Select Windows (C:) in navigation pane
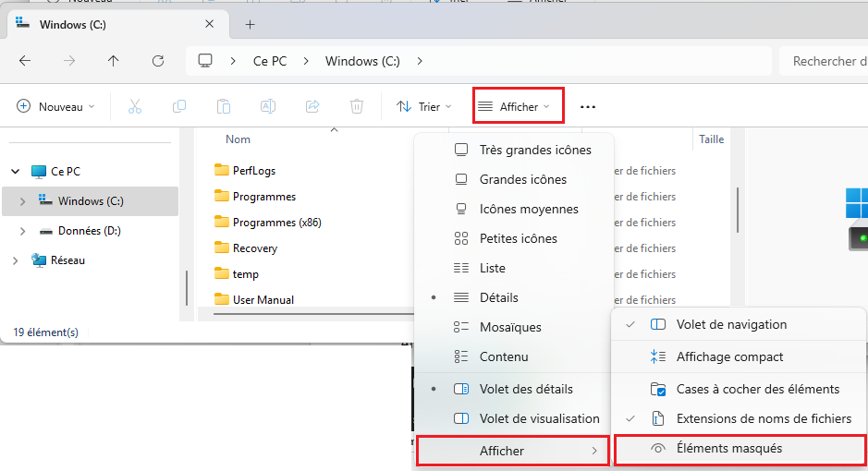Screen dimensions: 868x471 coord(91,201)
